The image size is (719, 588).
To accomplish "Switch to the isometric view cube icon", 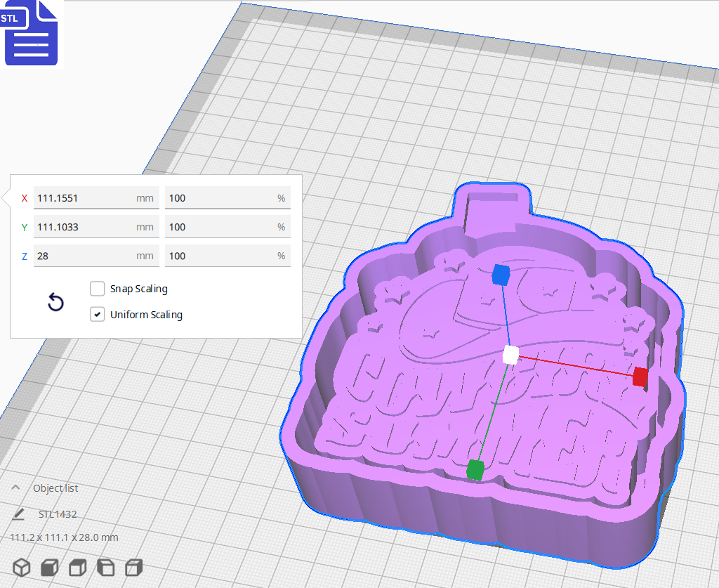I will 21,568.
